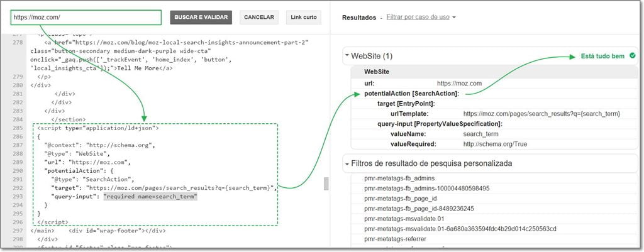Click the closing </section> tag line
The width and height of the screenshot is (644, 252).
[69, 119]
